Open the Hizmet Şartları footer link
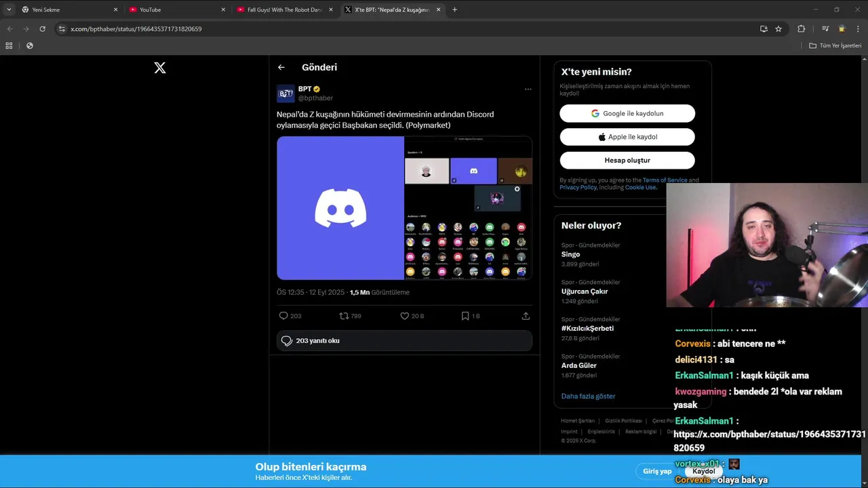 tap(578, 421)
